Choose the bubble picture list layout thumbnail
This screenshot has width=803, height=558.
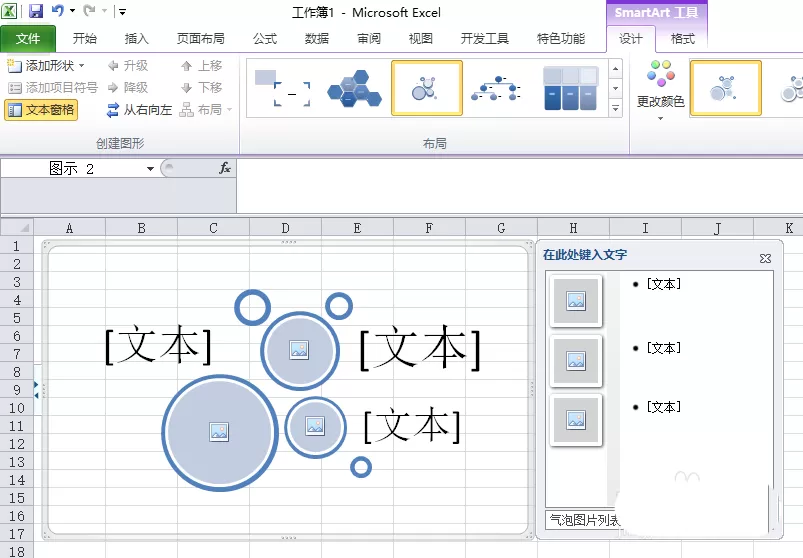(427, 88)
